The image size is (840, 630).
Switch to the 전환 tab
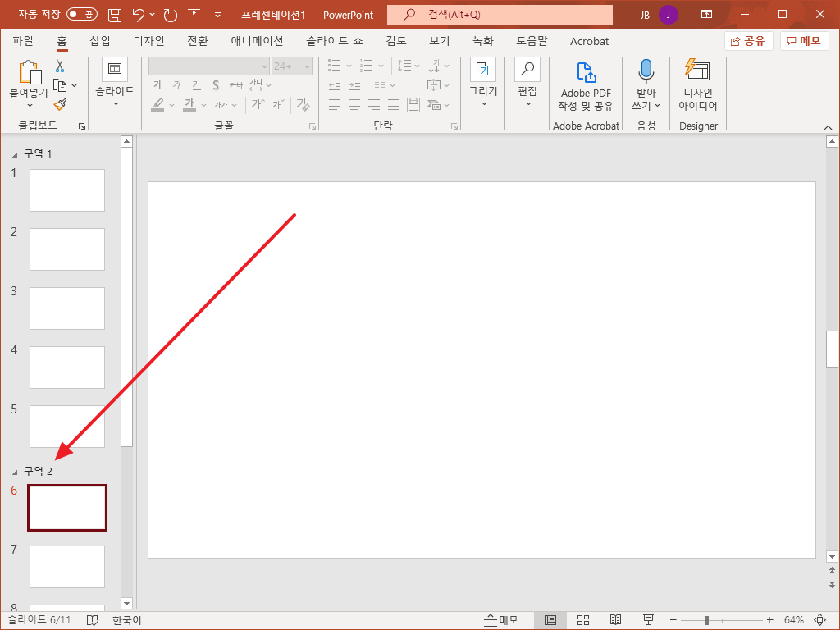click(x=198, y=41)
